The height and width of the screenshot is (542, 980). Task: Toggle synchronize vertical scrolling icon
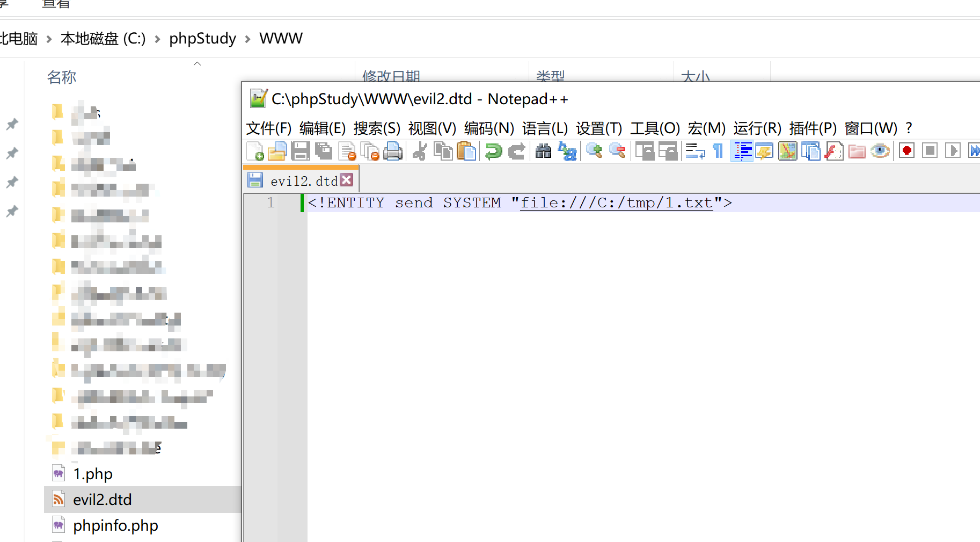click(645, 151)
